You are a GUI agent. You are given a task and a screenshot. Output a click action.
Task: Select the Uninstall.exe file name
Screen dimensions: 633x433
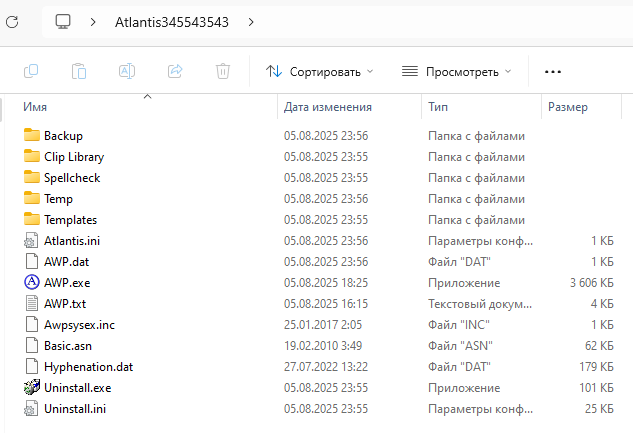pyautogui.click(x=78, y=387)
